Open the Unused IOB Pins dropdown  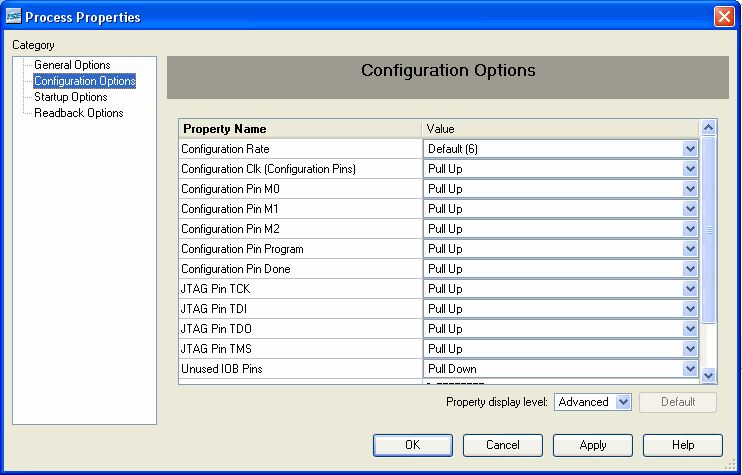point(690,369)
